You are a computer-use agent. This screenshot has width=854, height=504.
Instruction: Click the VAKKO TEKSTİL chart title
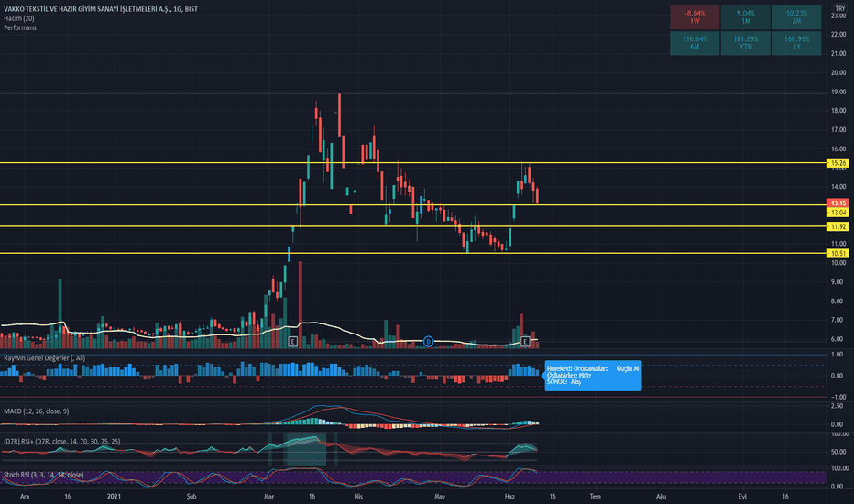click(101, 9)
